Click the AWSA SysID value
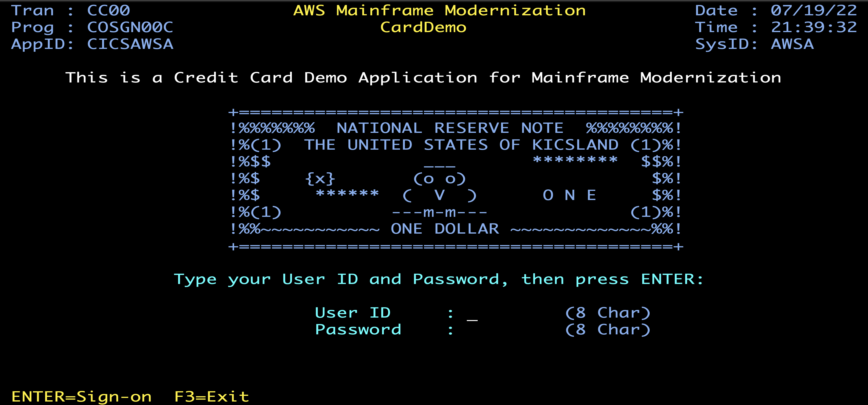This screenshot has width=868, height=405. 792,44
